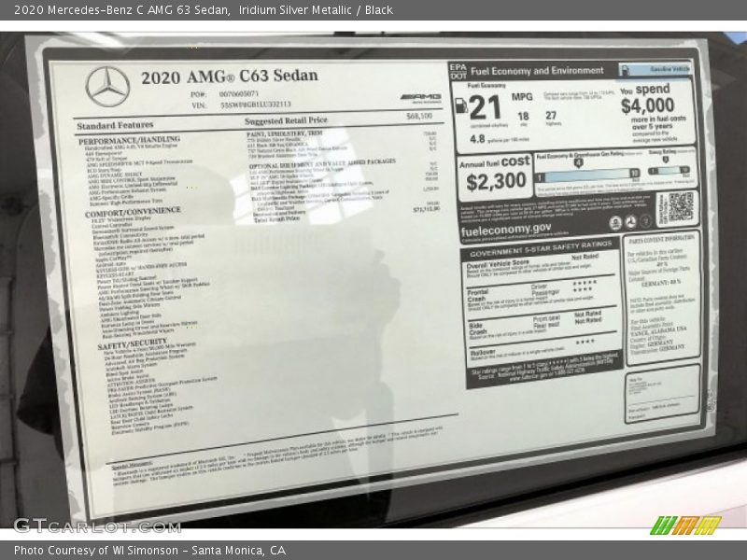Click the 'Suggested Retail Price' heading

click(x=286, y=120)
